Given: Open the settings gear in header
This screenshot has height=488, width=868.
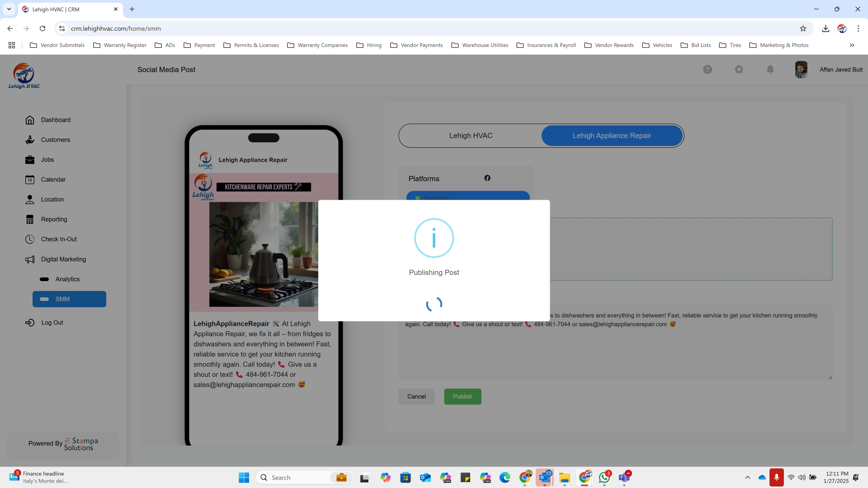Looking at the screenshot, I should (x=739, y=70).
